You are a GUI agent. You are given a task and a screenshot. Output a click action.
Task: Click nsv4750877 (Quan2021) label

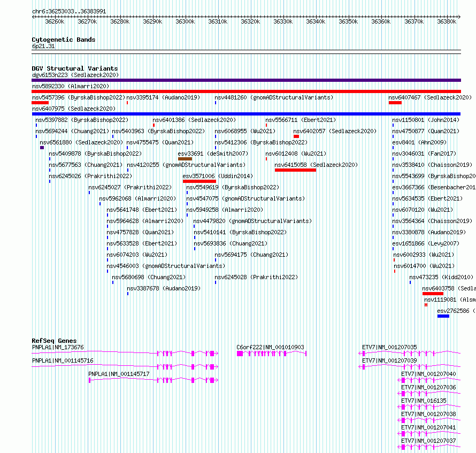tap(426, 131)
